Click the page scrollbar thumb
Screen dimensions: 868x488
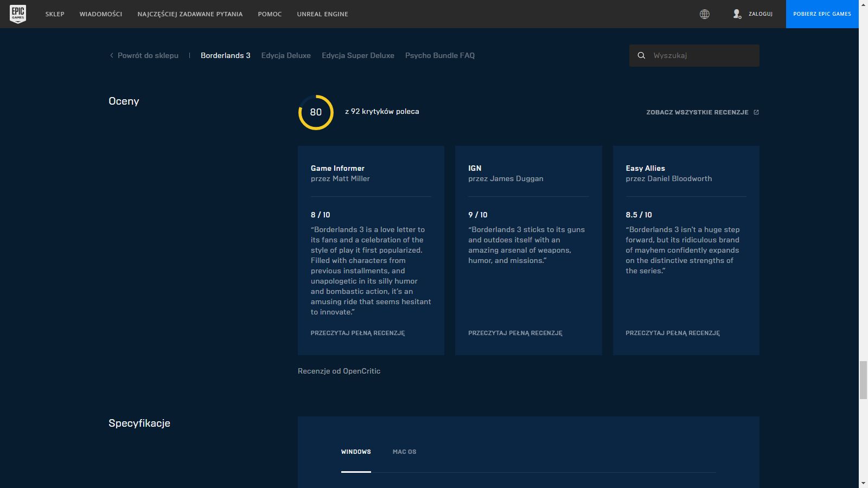863,380
